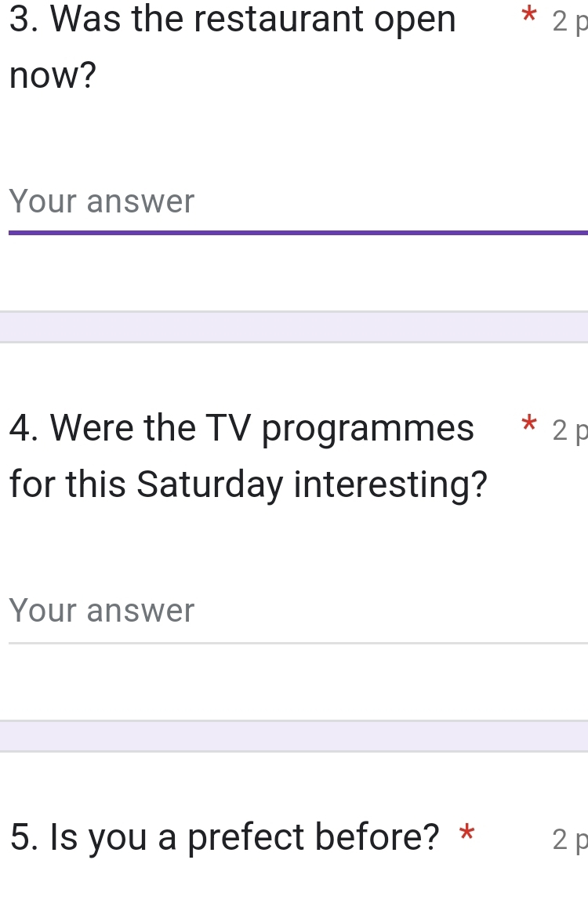Screen dimensions: 588x918
Task: Select the "Was the restaurant open" question text
Action: click(x=233, y=20)
